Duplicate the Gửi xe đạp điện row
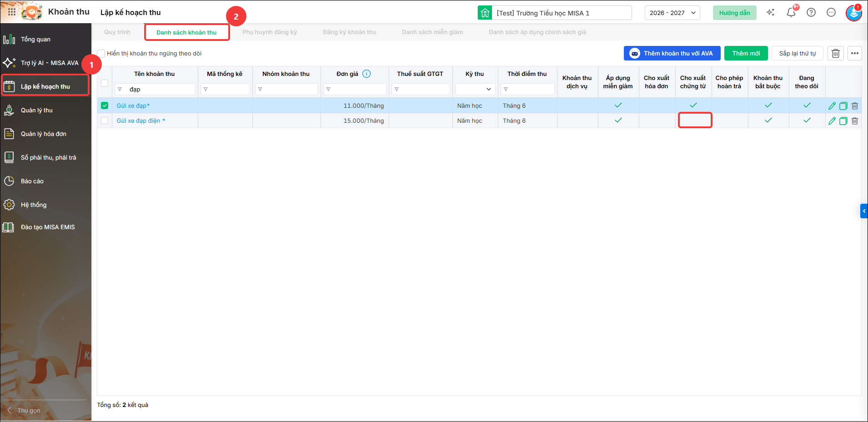 point(843,121)
